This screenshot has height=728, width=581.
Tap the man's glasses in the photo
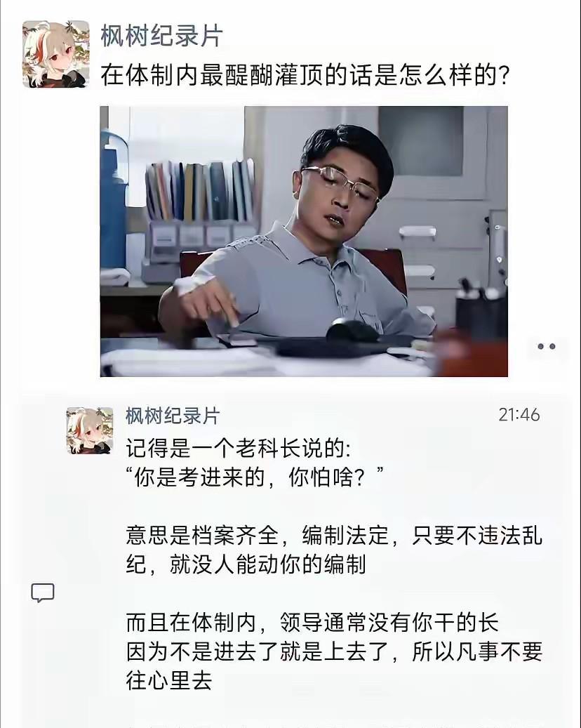[x=340, y=182]
